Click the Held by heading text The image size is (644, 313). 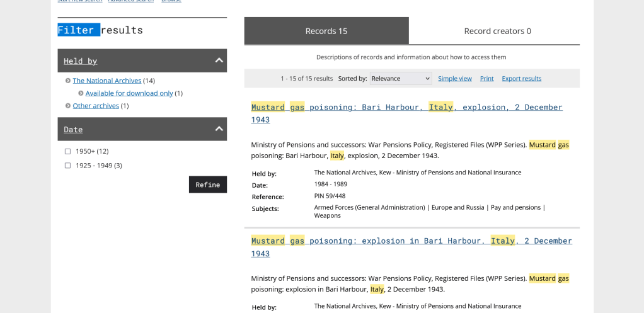tap(81, 61)
